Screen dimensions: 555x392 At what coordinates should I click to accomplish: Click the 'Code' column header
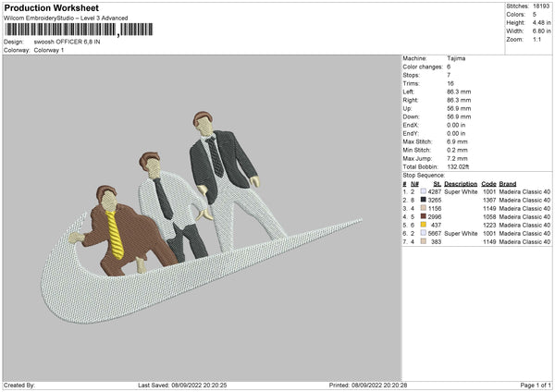(488, 184)
